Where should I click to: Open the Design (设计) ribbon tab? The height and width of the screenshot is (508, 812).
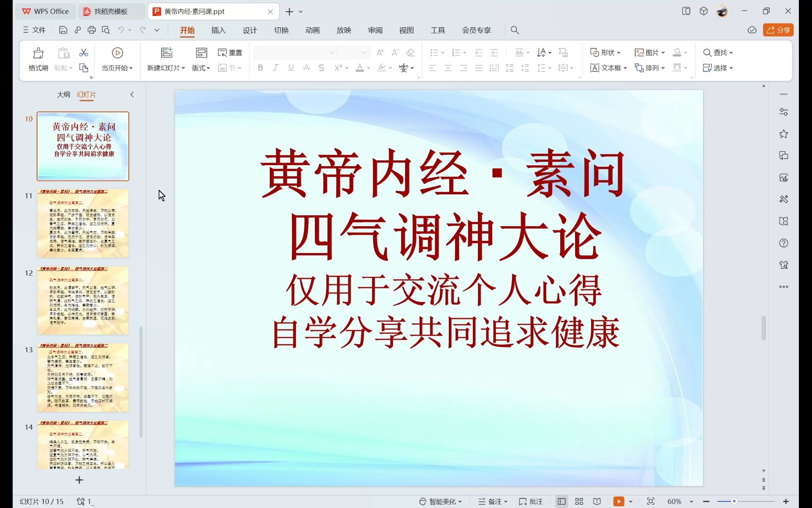click(x=250, y=30)
